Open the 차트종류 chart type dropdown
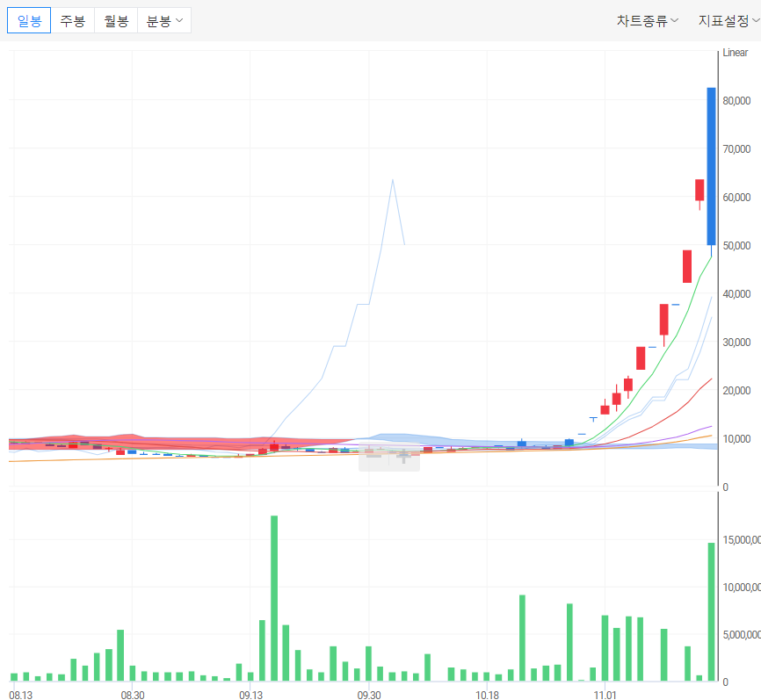 [x=648, y=20]
